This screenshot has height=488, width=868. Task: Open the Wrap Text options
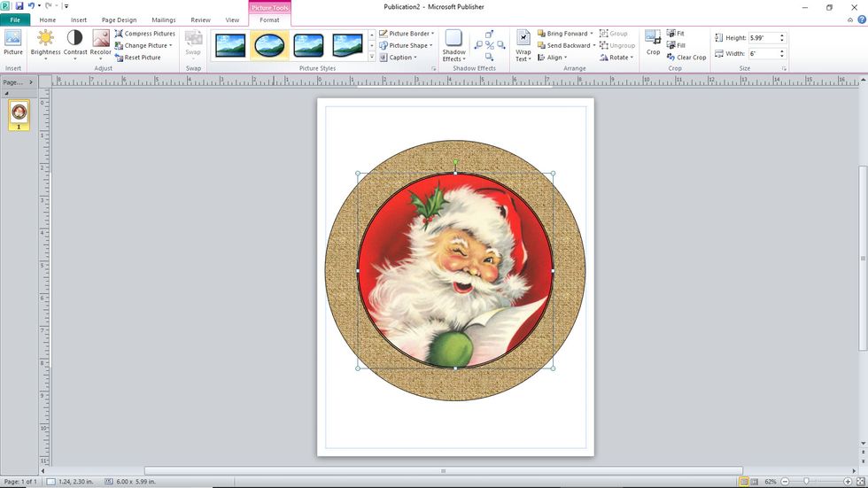[523, 45]
